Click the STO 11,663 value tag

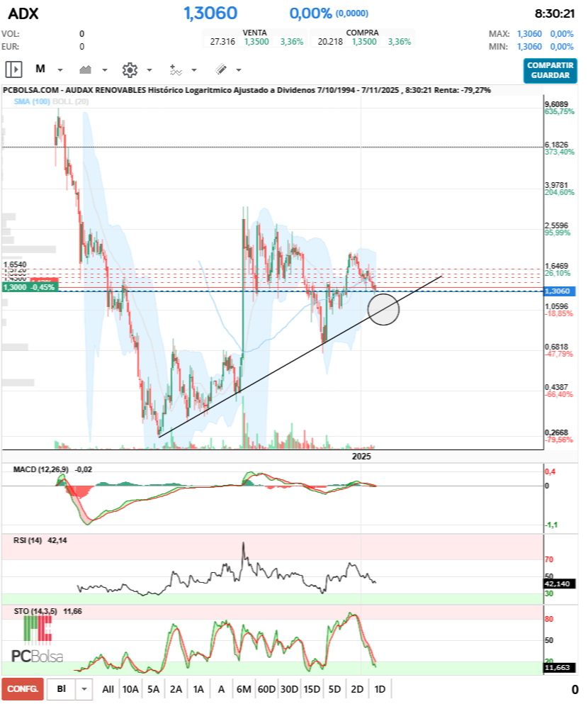(x=559, y=668)
